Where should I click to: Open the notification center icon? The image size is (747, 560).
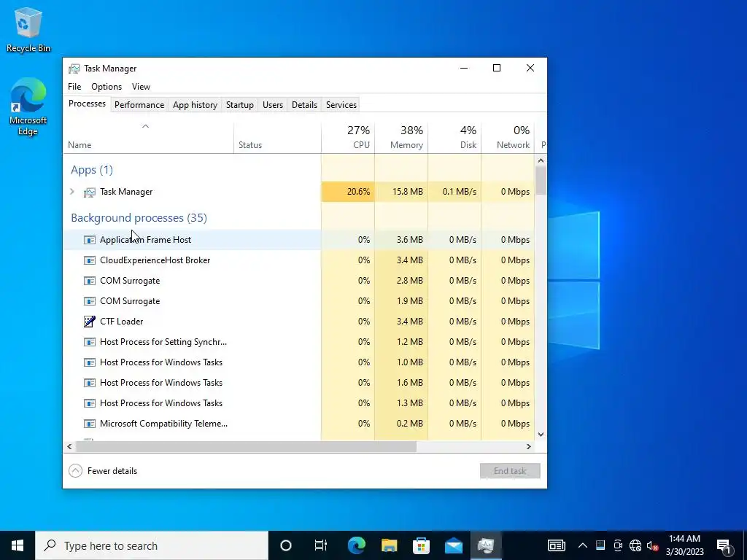pos(724,545)
